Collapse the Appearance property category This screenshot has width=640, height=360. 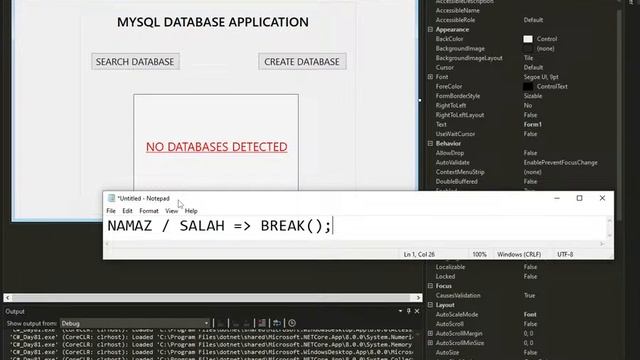coord(430,29)
